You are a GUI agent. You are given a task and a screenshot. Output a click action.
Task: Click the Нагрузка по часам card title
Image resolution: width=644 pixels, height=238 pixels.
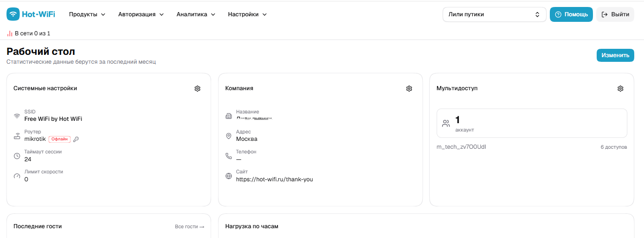(251, 226)
